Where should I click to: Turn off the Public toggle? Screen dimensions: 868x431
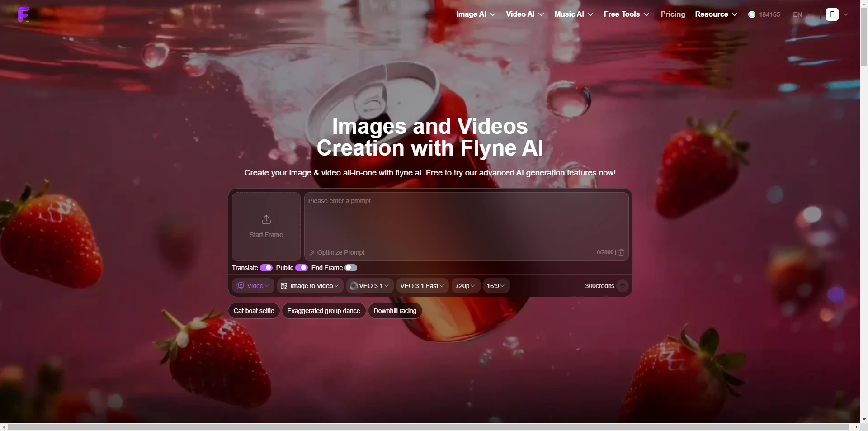tap(302, 268)
